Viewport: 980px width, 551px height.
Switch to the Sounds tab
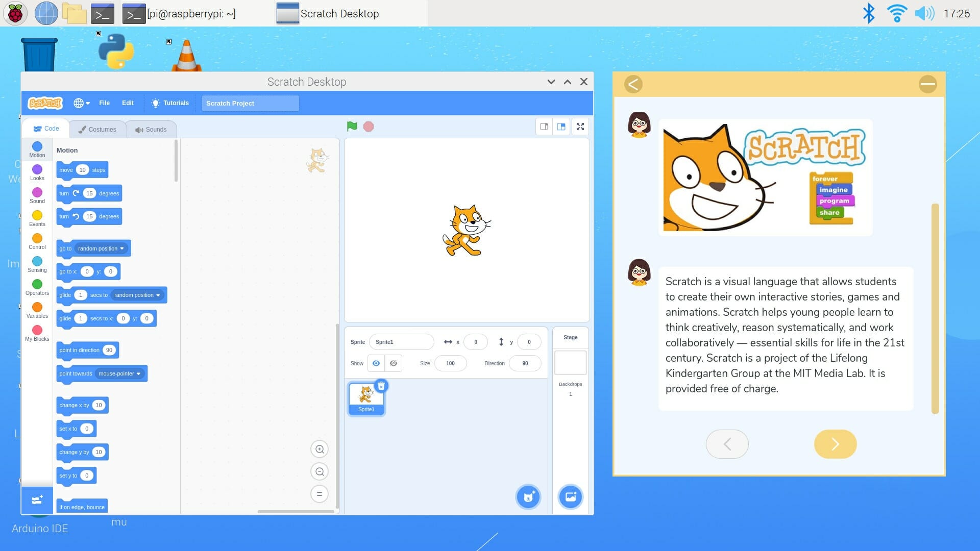(151, 130)
